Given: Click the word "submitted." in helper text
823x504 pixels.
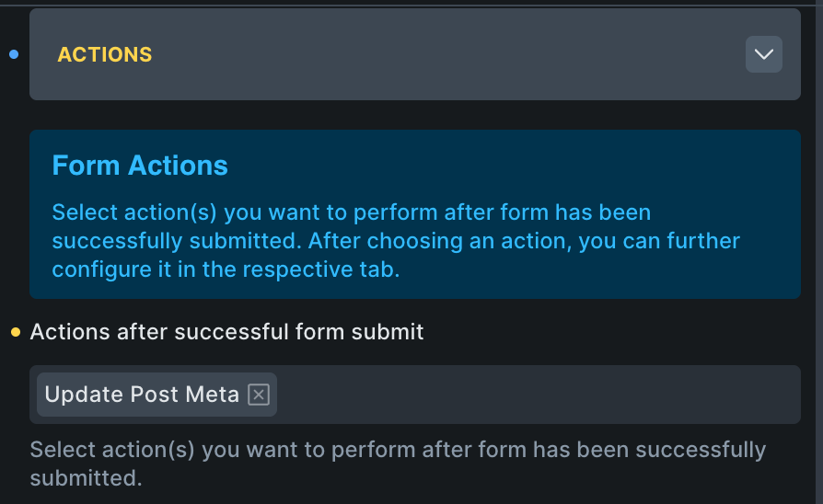Looking at the screenshot, I should tap(86, 478).
